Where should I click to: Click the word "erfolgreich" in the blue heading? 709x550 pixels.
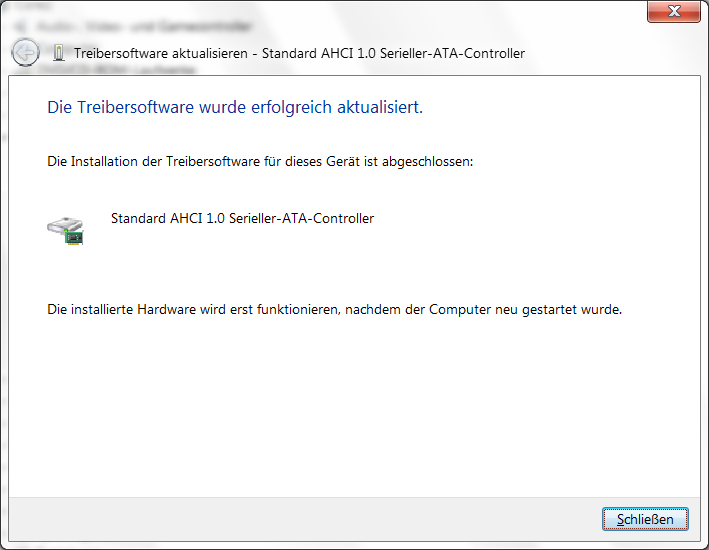pyautogui.click(x=291, y=107)
